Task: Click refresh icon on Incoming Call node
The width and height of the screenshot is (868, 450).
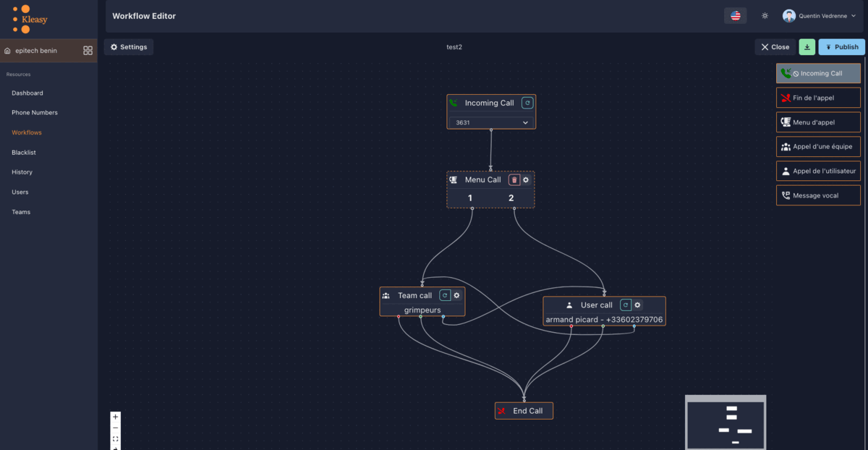Action: tap(527, 103)
